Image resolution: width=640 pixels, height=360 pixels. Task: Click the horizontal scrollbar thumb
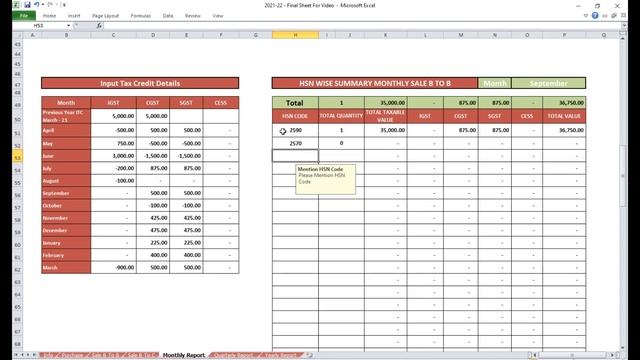pos(571,355)
